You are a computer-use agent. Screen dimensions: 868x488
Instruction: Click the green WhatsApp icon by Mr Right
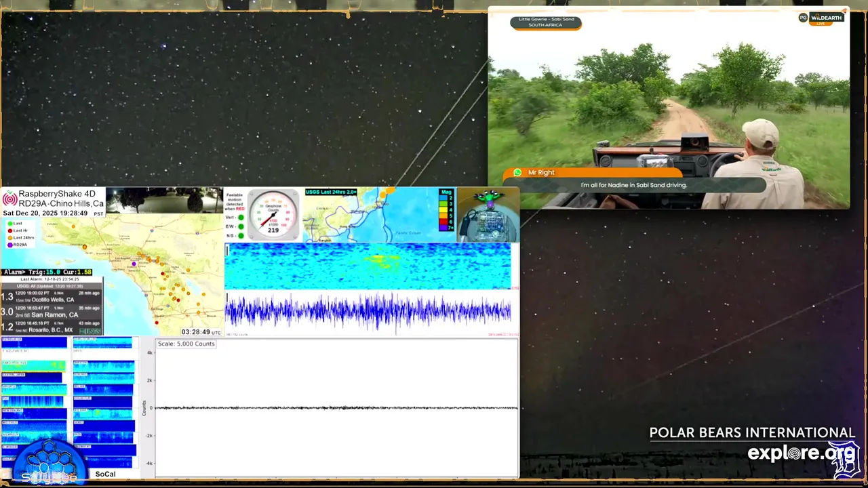click(x=517, y=173)
